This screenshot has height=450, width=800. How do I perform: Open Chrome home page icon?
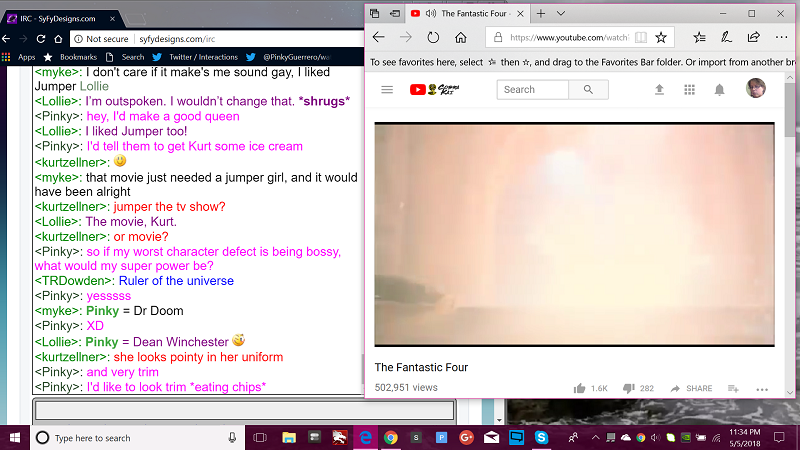58,39
